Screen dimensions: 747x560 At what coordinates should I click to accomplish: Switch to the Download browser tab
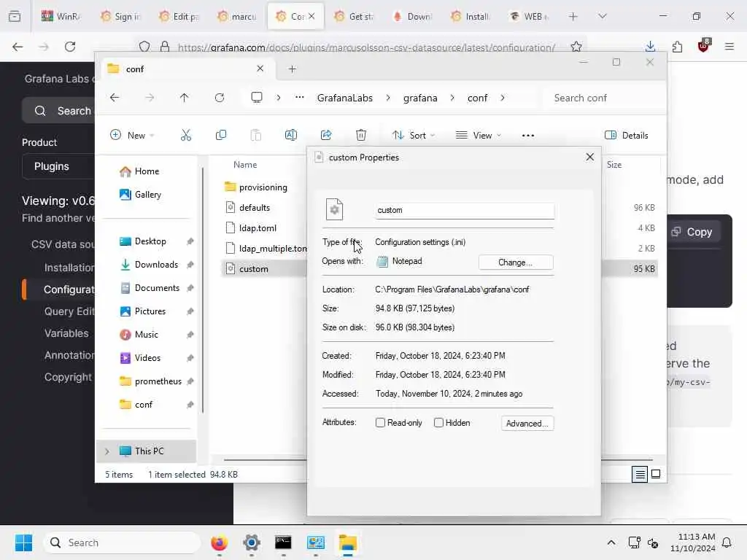click(x=413, y=17)
